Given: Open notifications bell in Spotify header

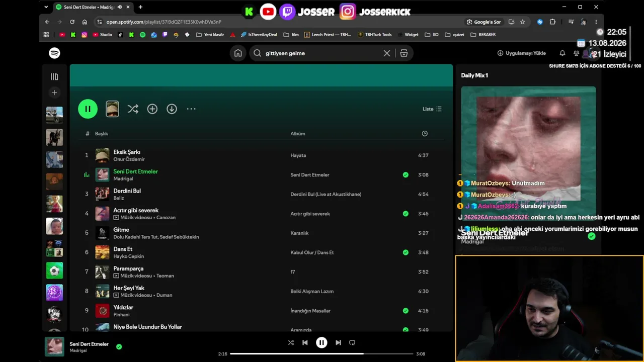Looking at the screenshot, I should tap(562, 53).
